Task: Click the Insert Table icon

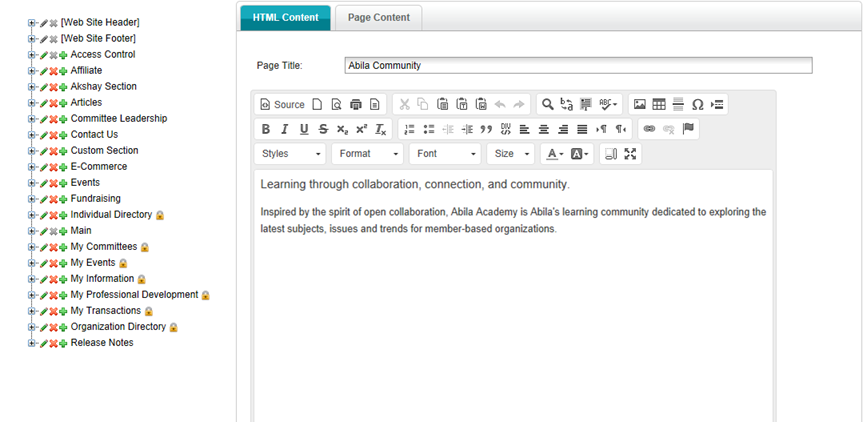Action: tap(659, 104)
